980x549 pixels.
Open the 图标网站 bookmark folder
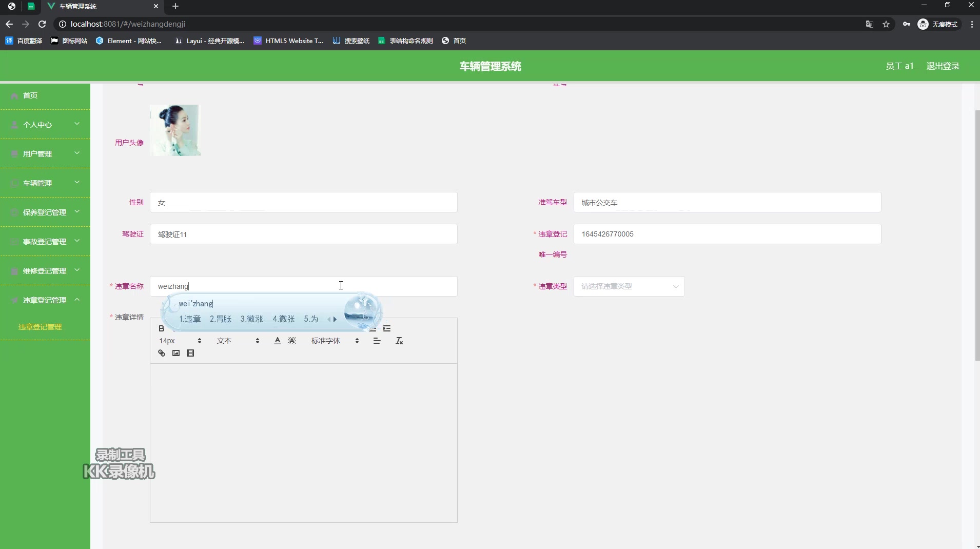(x=69, y=41)
